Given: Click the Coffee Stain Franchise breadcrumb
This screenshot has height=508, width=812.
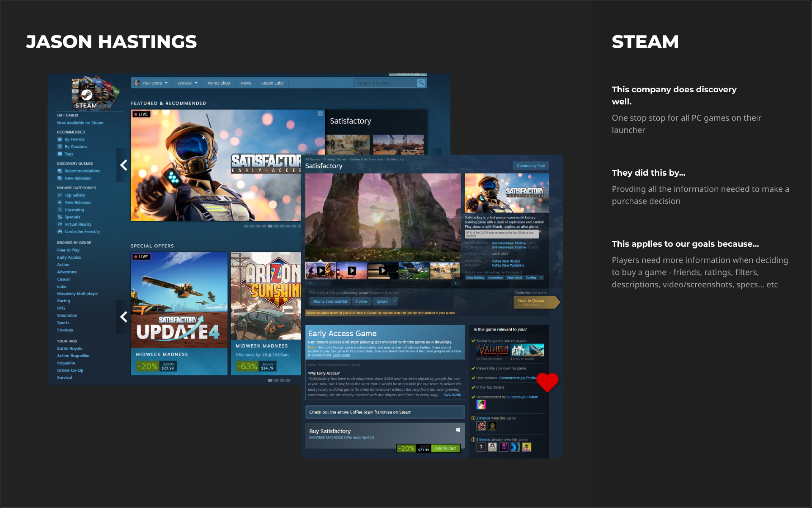Looking at the screenshot, I should (x=366, y=160).
